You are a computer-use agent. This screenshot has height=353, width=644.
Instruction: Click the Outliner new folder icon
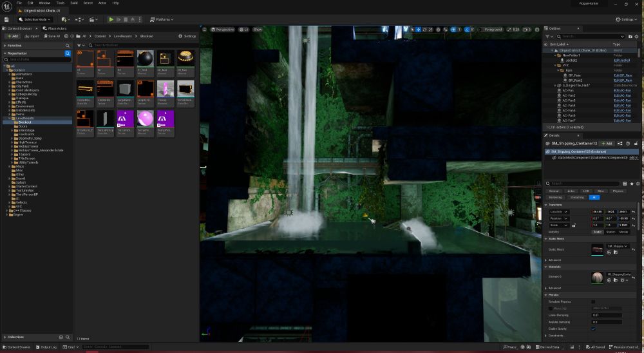(630, 37)
